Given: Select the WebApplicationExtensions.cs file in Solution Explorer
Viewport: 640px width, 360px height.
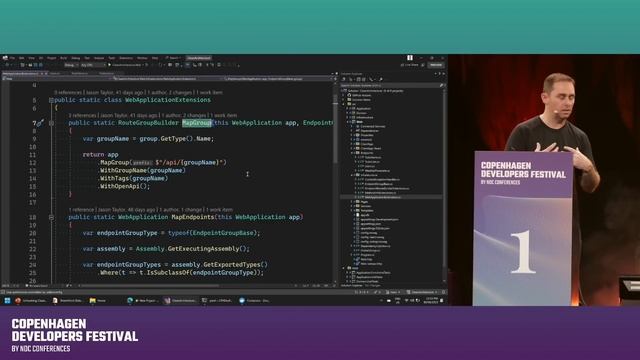Looking at the screenshot, I should (382, 197).
